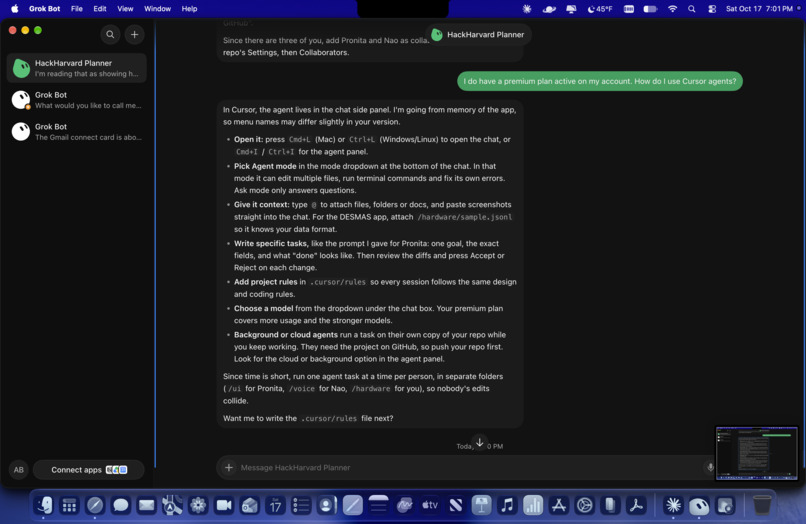Open Finder from the Dock
Screen dimensions: 806x524
(44, 505)
